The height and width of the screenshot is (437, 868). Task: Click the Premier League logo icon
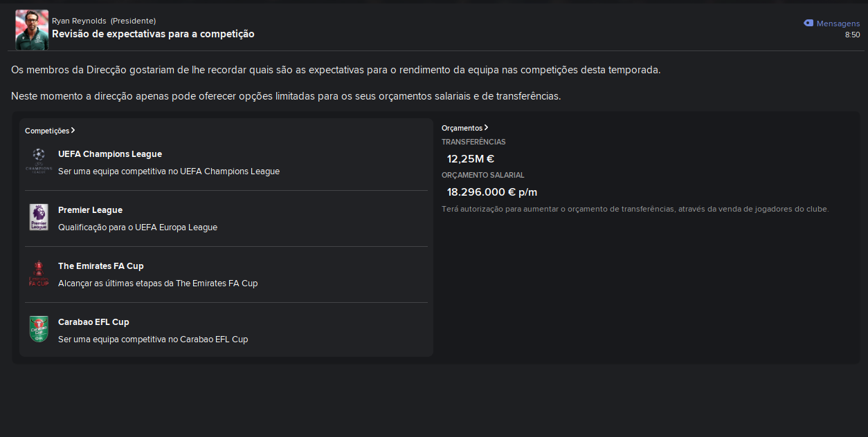39,217
